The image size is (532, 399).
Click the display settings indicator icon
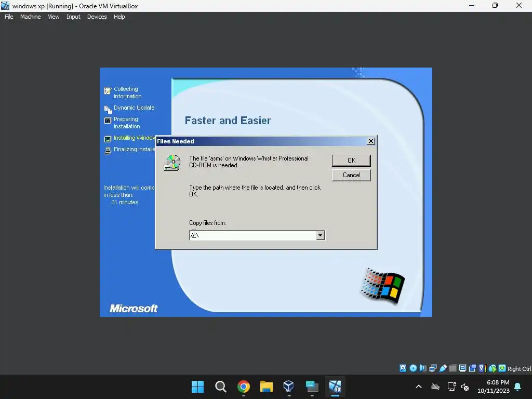coord(462,368)
